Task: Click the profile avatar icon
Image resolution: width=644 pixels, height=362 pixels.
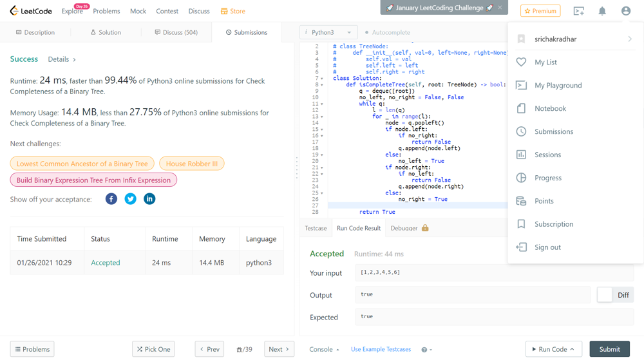Action: [x=625, y=11]
